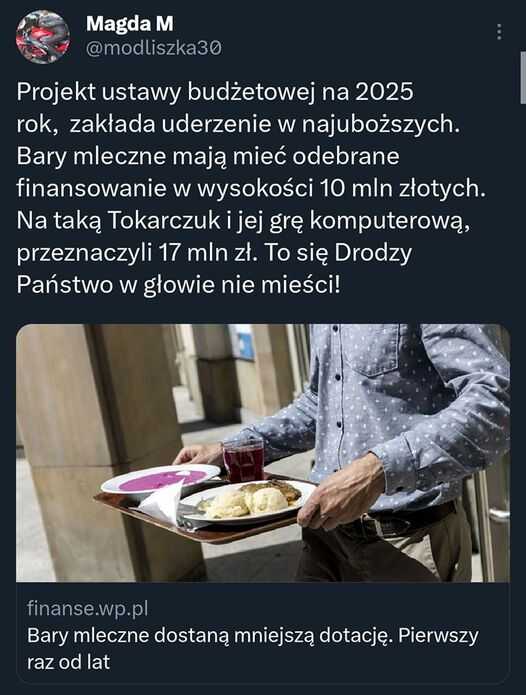Image resolution: width=526 pixels, height=695 pixels.
Task: Click the glass of red compote in photo
Action: pos(243,460)
